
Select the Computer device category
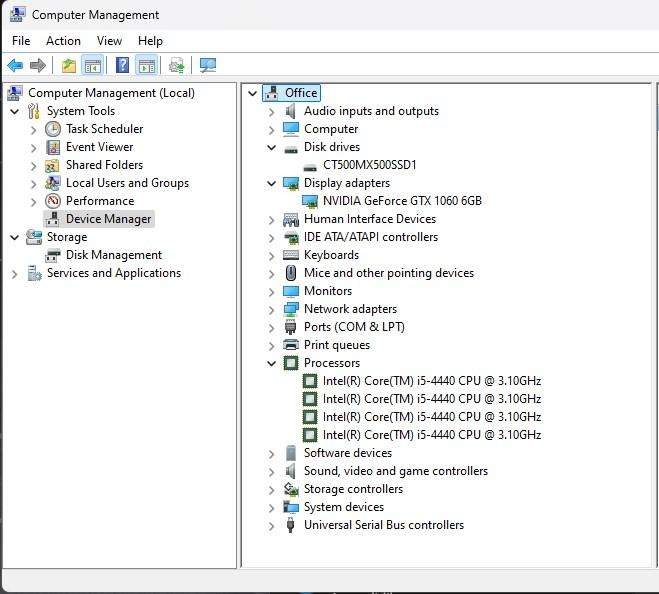pyautogui.click(x=331, y=129)
